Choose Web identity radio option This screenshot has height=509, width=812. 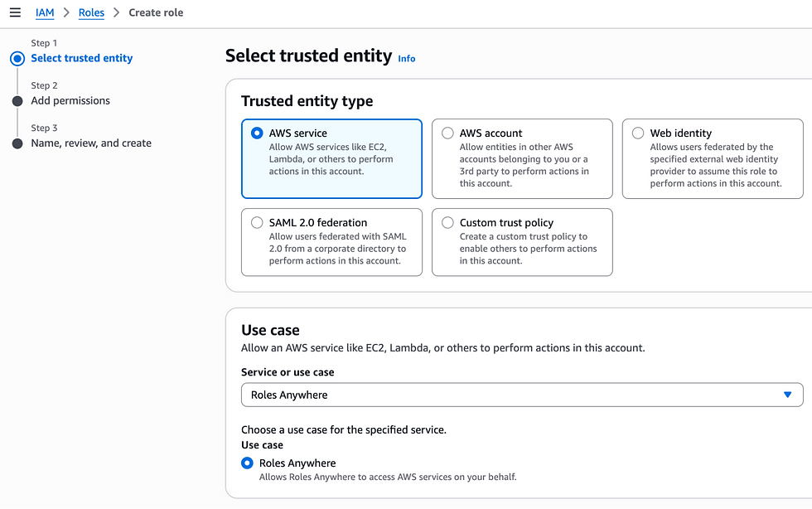pos(638,133)
